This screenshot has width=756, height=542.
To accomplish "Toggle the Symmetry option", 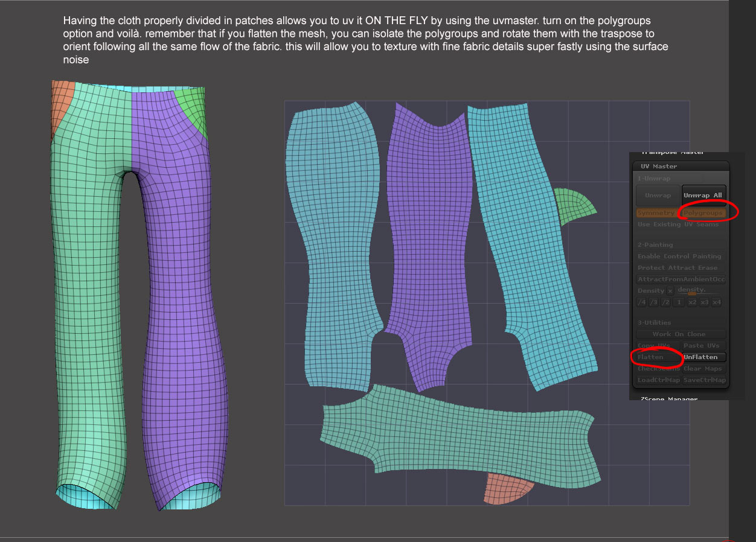I will coord(659,213).
